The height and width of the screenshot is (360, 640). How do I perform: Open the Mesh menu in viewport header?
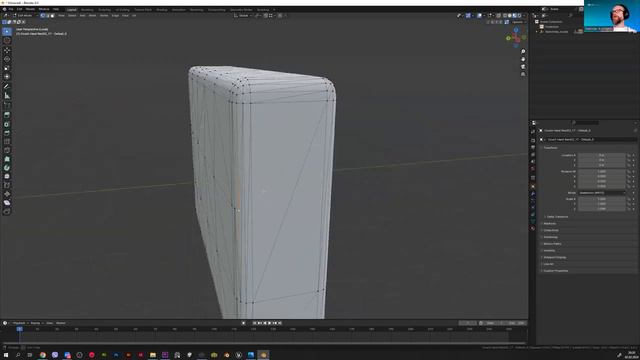92,16
